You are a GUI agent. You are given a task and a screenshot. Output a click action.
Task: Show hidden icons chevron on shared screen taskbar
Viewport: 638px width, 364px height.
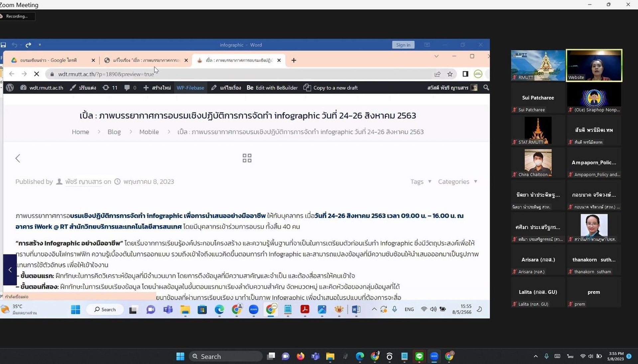coord(374,309)
